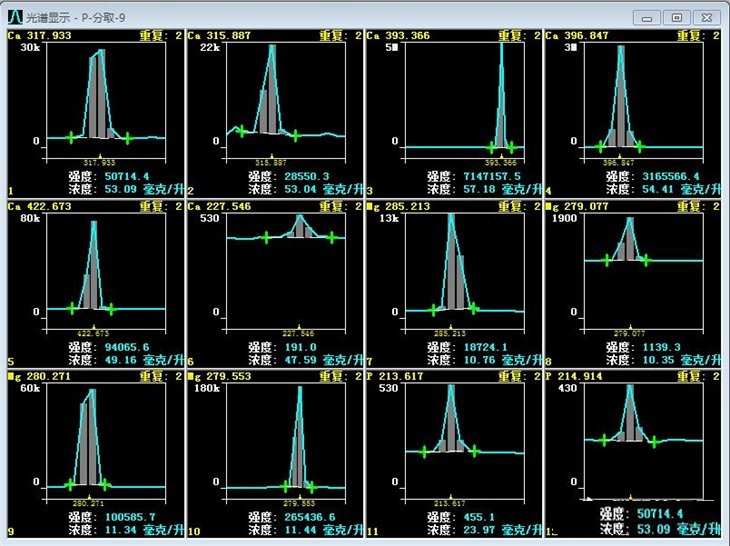Select the Ca 315.887 spectrum panel
The image size is (730, 546).
275,113
